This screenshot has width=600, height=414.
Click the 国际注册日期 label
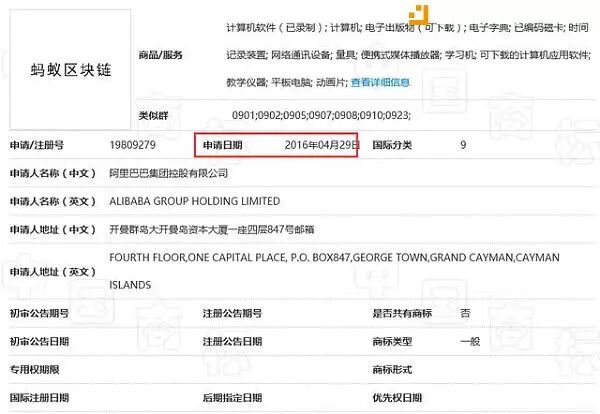[x=39, y=398]
